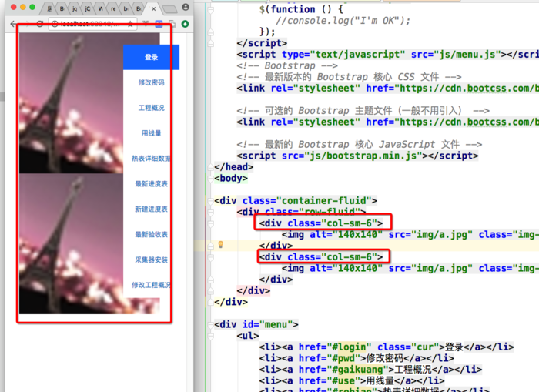Click the "text/javascript" type attribute value
This screenshot has height=392, width=539.
click(357, 55)
